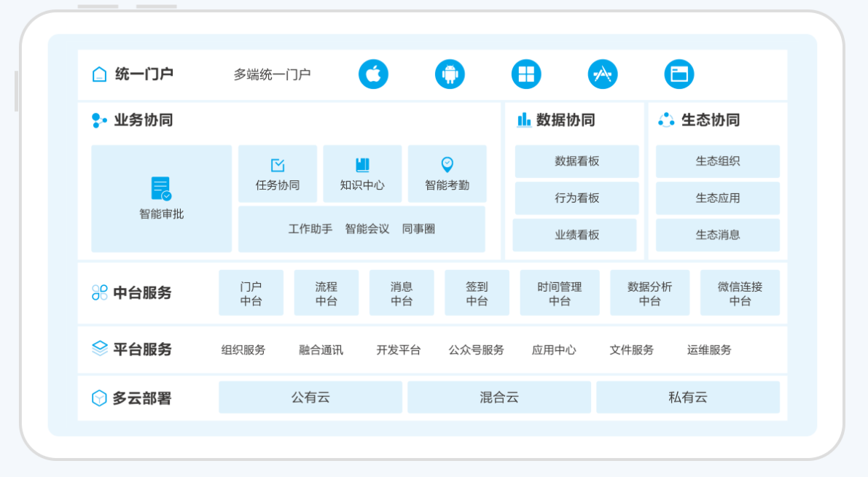Click the 智能审批 document icon
Image resolution: width=868 pixels, height=477 pixels.
coord(161,188)
